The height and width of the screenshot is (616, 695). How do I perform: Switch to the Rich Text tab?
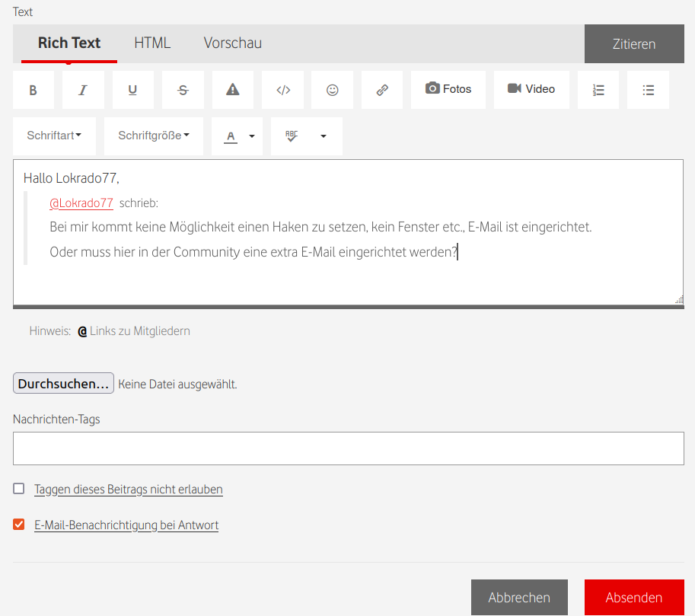(x=69, y=43)
